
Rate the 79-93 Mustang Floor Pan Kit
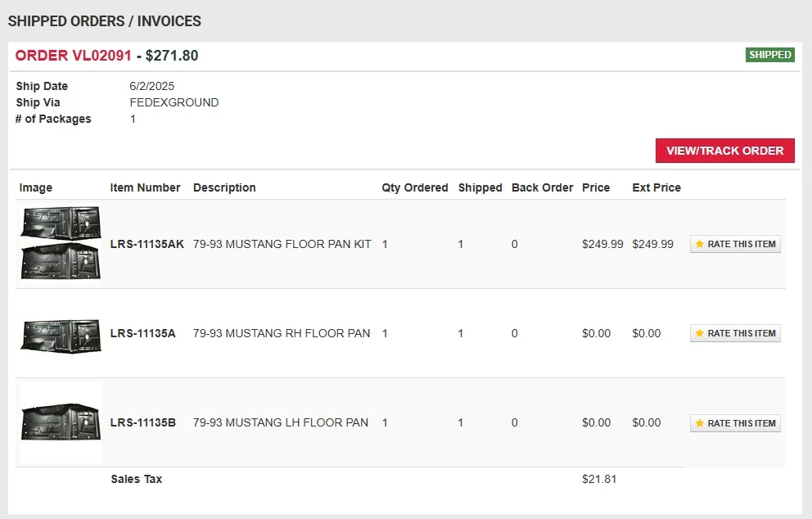pyautogui.click(x=735, y=244)
